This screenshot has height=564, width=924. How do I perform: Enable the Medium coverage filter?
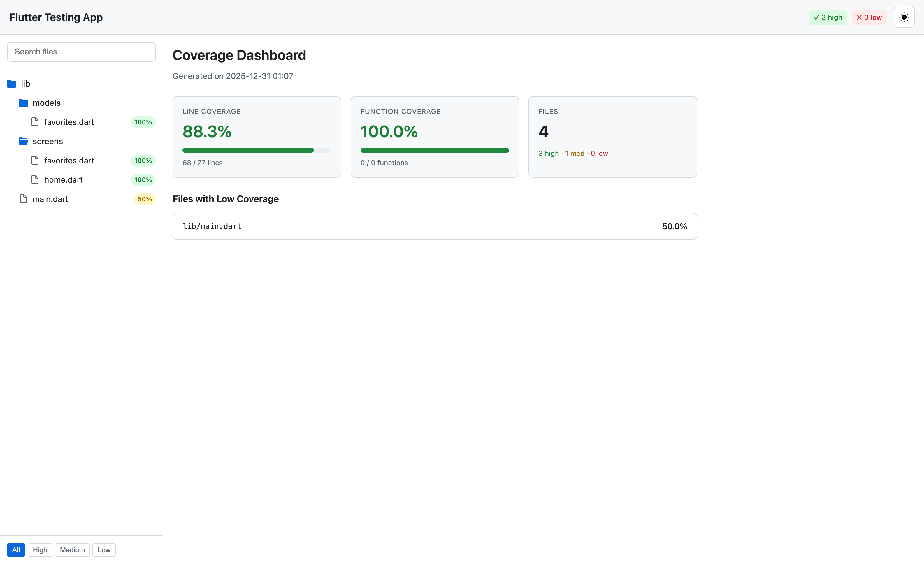(x=72, y=550)
